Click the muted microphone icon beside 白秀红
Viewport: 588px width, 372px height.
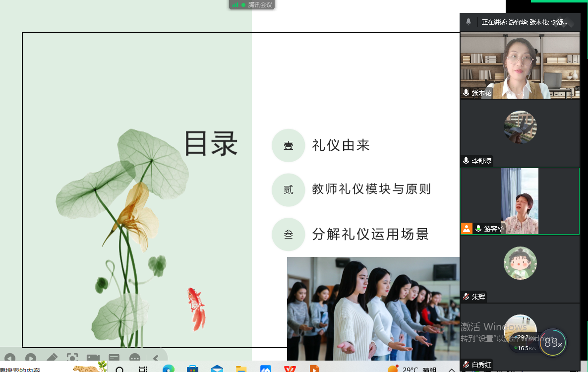pyautogui.click(x=466, y=365)
